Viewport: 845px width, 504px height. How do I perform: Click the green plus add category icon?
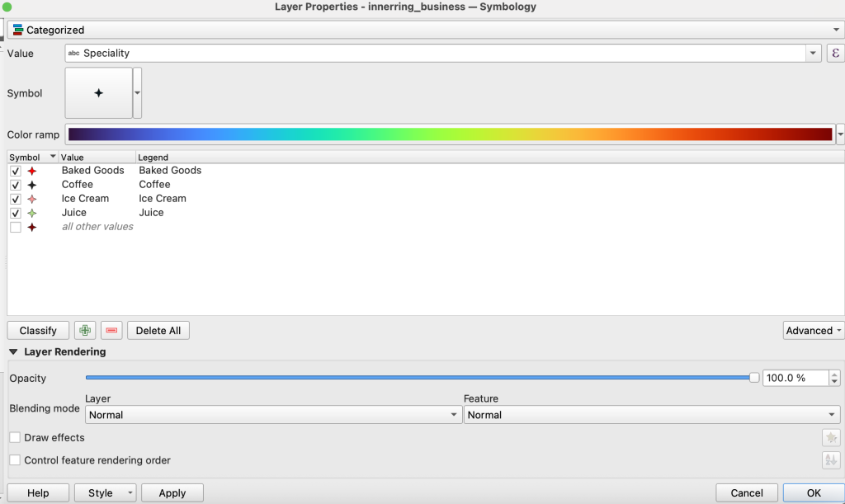(83, 331)
